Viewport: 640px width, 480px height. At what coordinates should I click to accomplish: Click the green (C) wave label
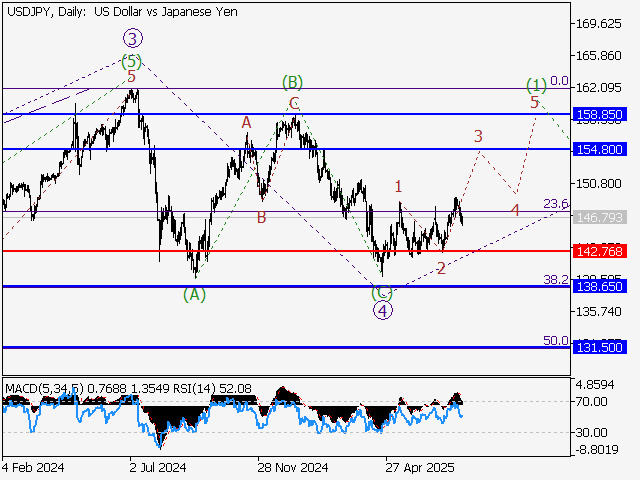(x=381, y=293)
